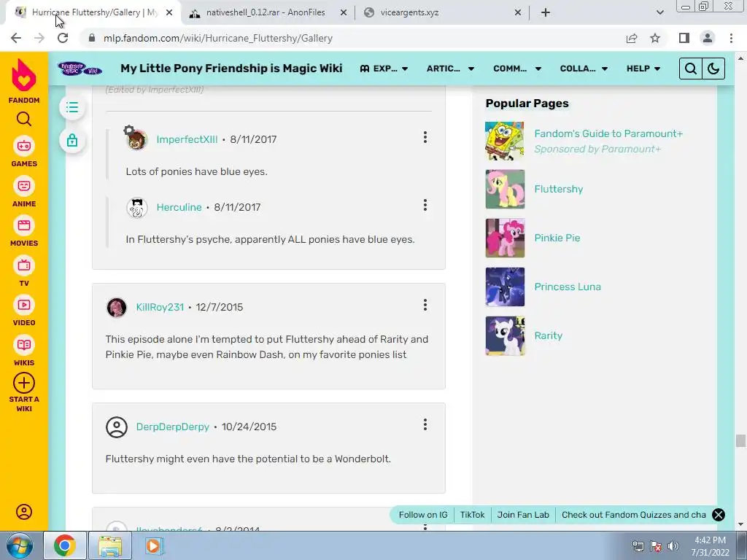
Task: Click the volume speaker tray icon
Action: click(673, 546)
